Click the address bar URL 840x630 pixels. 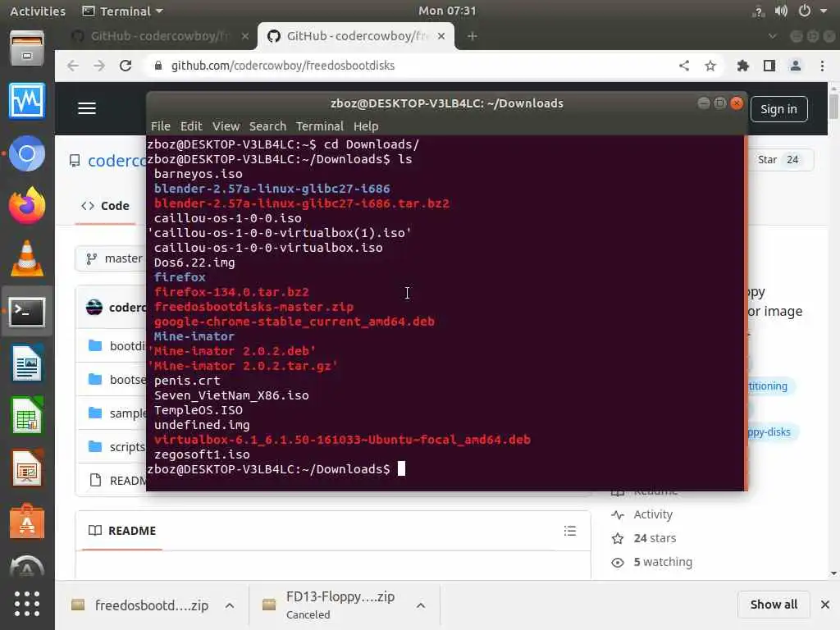(282, 66)
